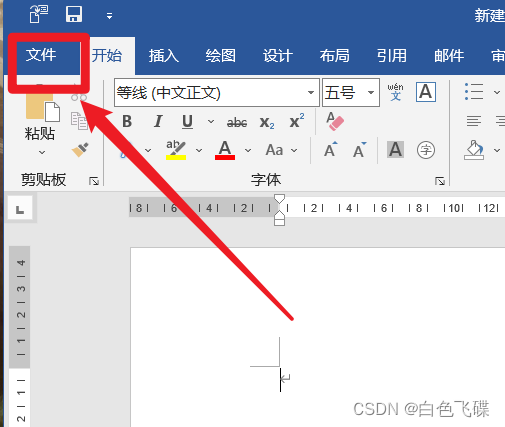The width and height of the screenshot is (505, 427).
Task: Expand the font color dropdown arrow
Action: tap(248, 151)
